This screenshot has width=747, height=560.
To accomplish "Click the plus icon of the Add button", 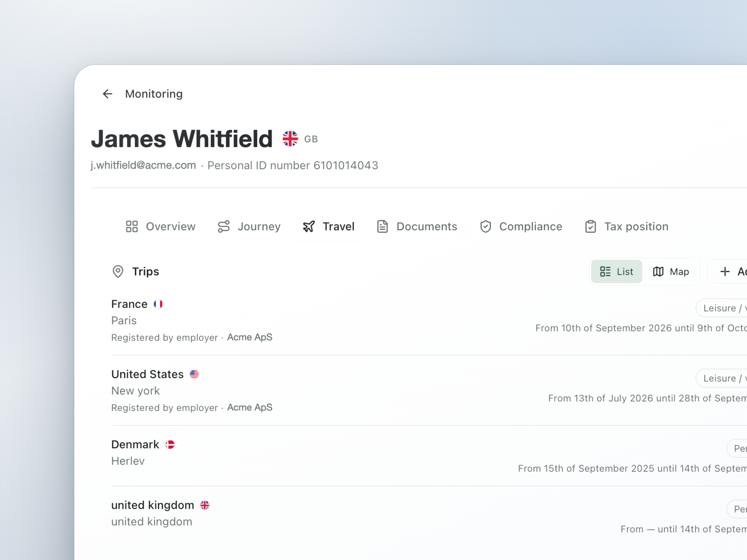I will (725, 271).
